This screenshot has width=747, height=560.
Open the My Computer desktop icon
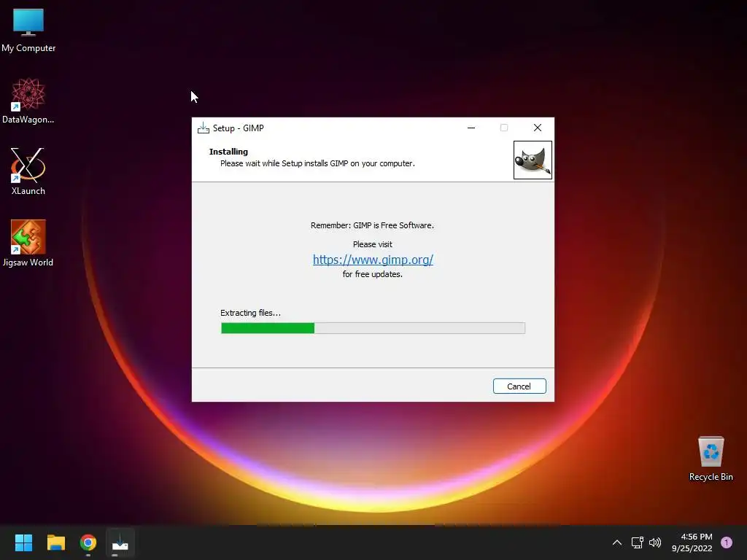coord(28,30)
